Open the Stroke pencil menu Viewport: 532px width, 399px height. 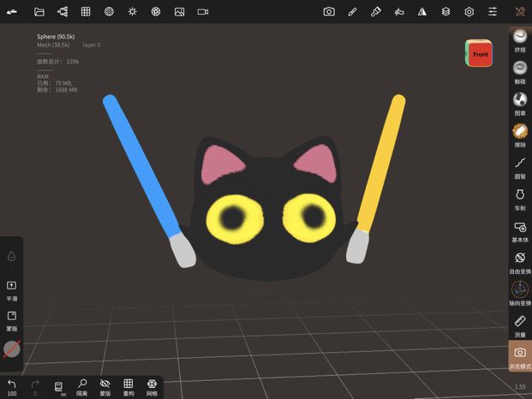(x=352, y=12)
